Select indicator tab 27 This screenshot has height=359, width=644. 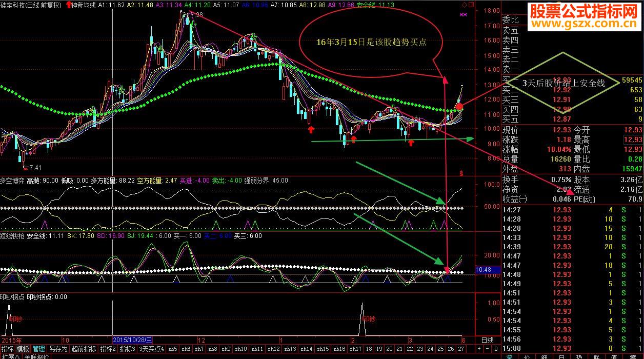coord(461,349)
